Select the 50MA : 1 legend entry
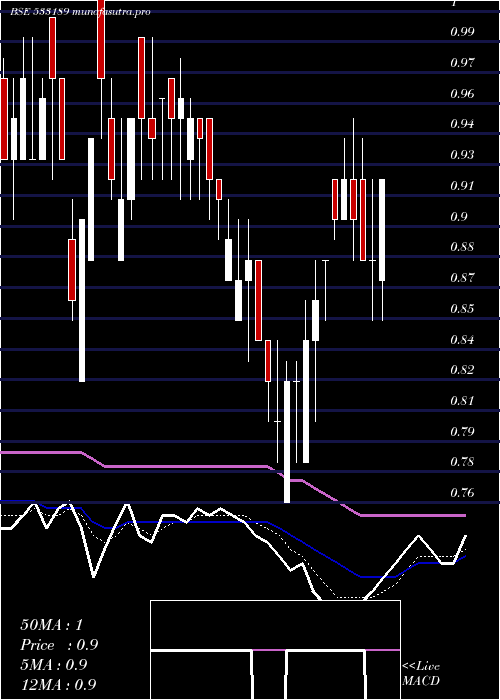500x700 pixels. pyautogui.click(x=52, y=625)
